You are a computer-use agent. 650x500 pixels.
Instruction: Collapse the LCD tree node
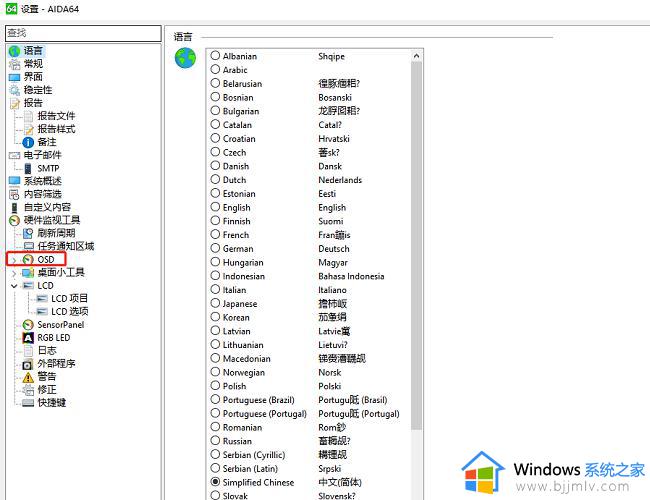pos(14,286)
